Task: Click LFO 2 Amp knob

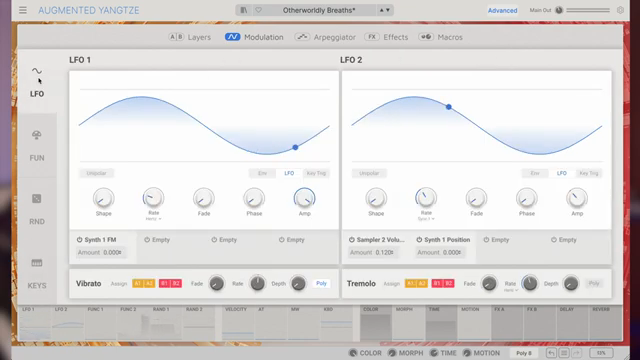Action: point(577,198)
